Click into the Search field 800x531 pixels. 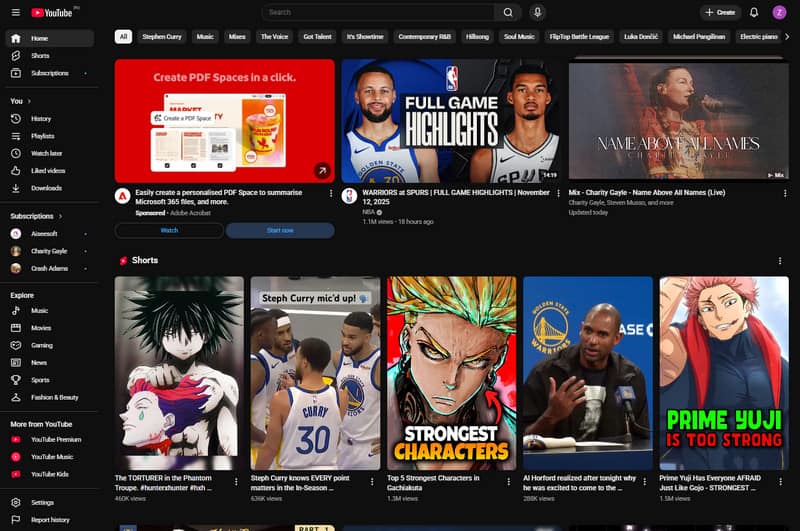coord(378,12)
